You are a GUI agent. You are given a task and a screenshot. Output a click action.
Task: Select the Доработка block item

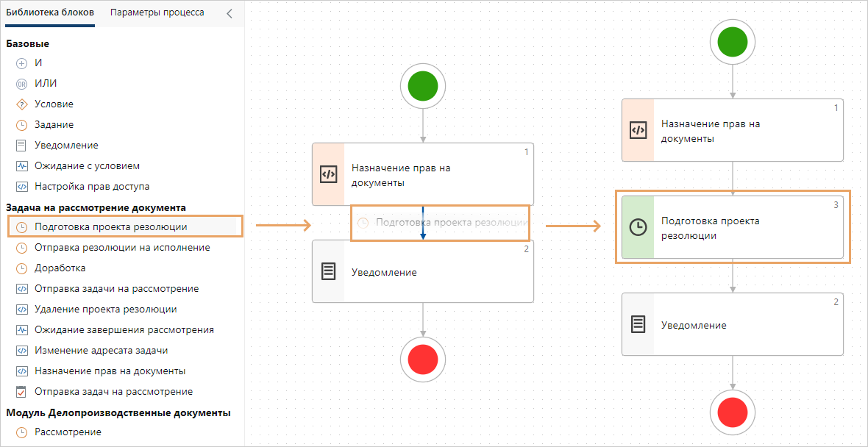(x=60, y=268)
